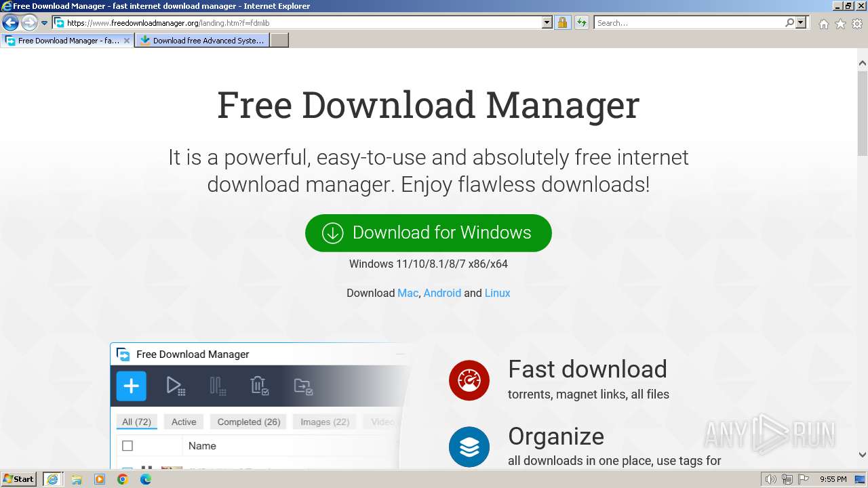Viewport: 868px width, 488px height.
Task: Click the Free Download Manager page heading
Action: 429,105
